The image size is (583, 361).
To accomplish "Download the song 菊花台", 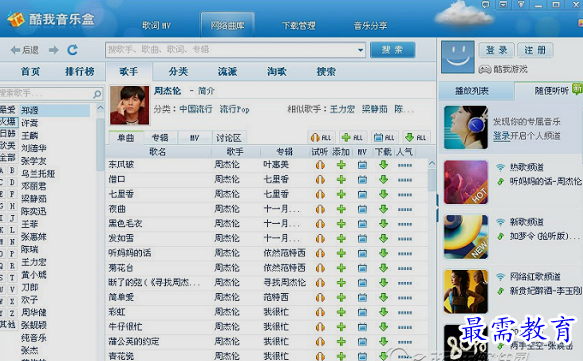I will (383, 268).
